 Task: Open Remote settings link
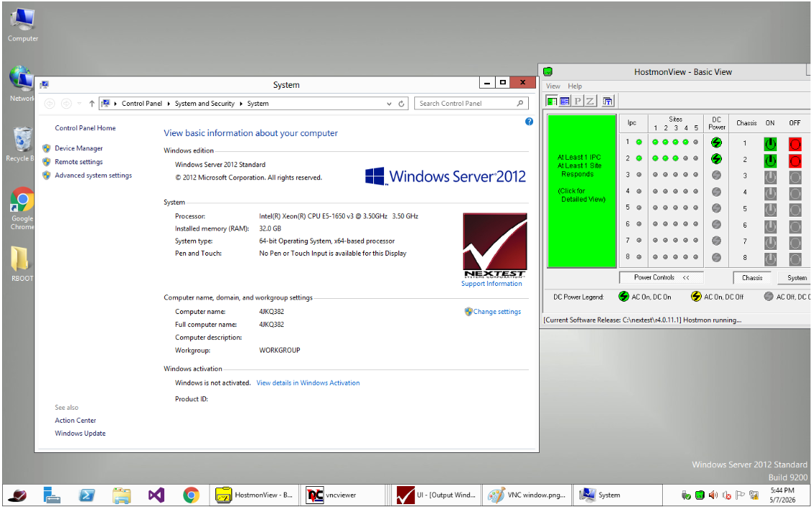coord(79,161)
